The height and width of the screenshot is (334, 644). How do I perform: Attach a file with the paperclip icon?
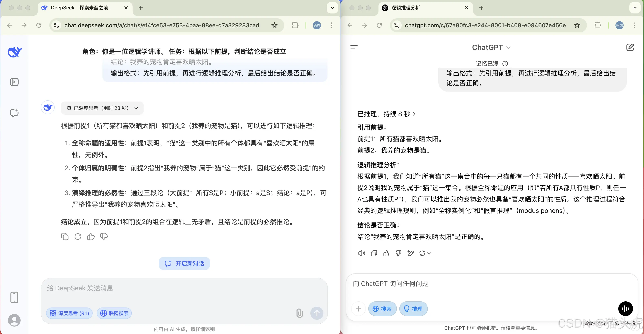[299, 313]
